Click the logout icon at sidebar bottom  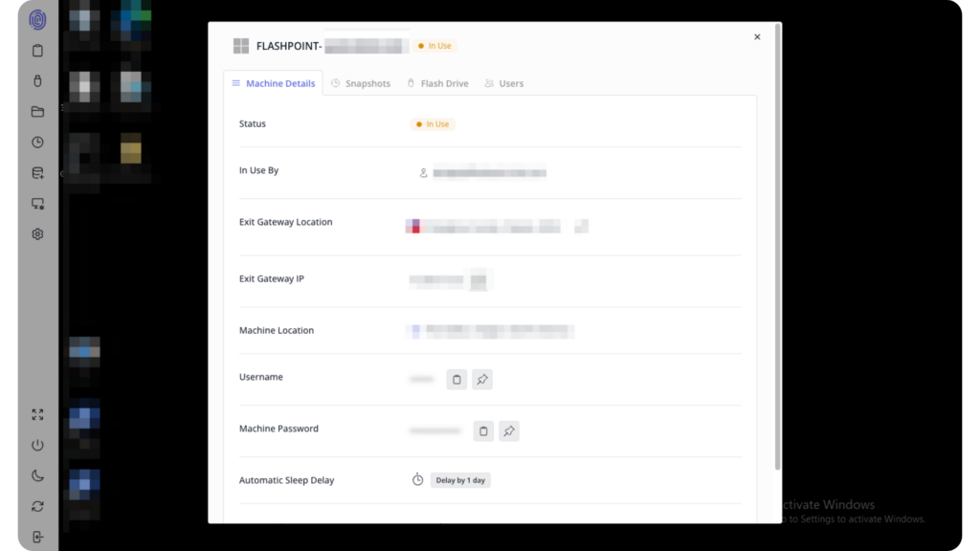[37, 538]
